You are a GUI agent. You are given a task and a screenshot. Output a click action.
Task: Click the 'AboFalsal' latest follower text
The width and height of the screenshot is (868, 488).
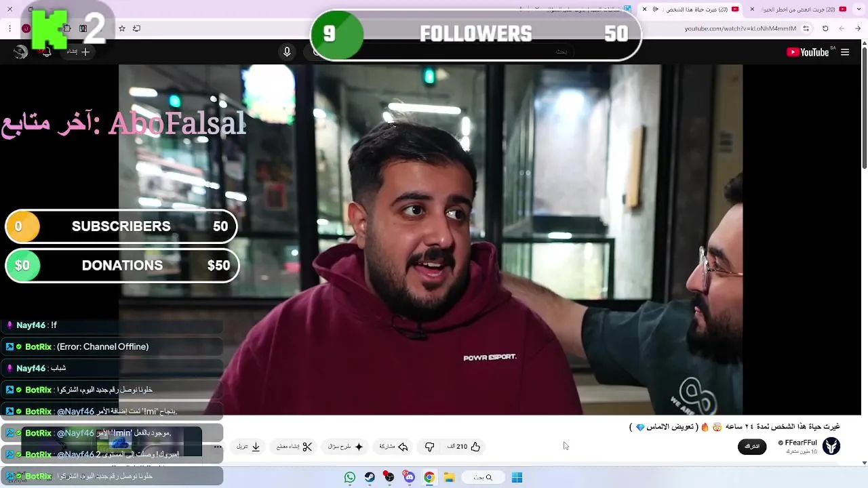click(177, 123)
